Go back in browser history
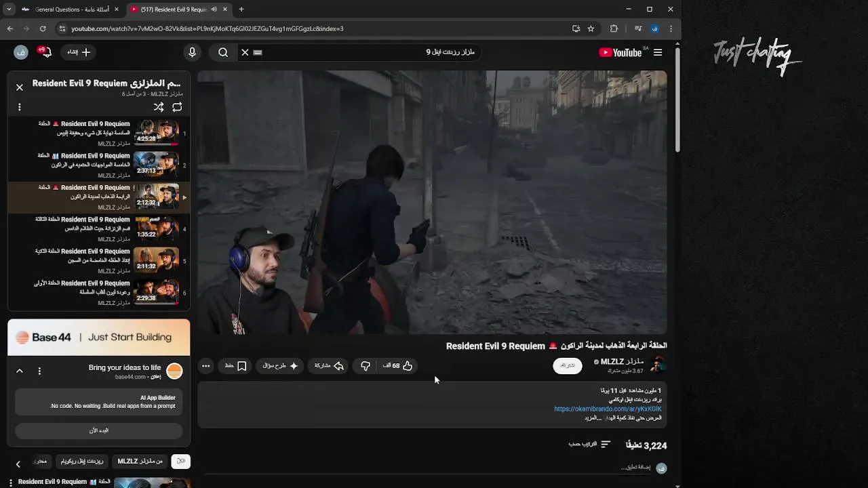The image size is (868, 488). tap(10, 28)
